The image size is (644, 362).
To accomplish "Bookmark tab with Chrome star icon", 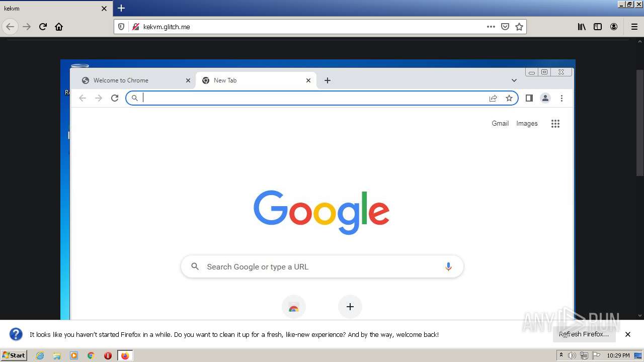I will tap(509, 98).
